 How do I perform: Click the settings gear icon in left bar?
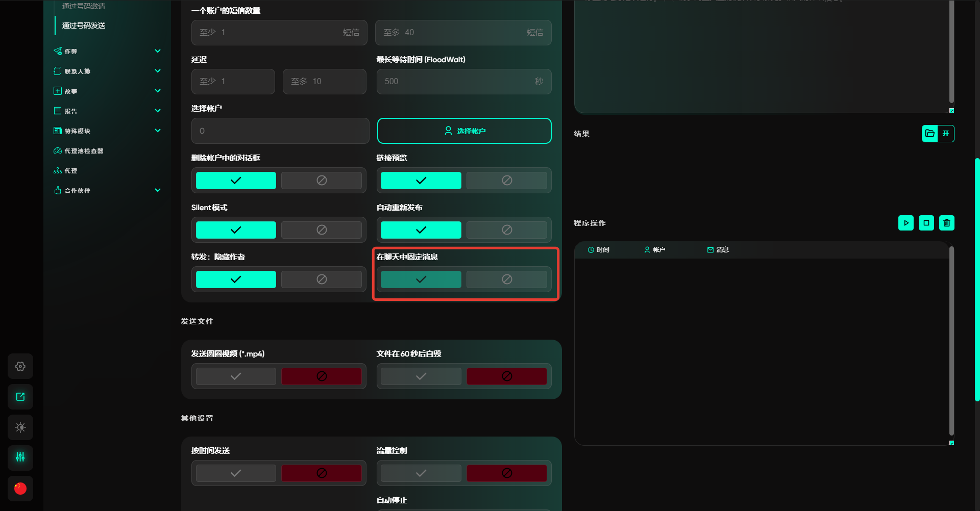20,366
